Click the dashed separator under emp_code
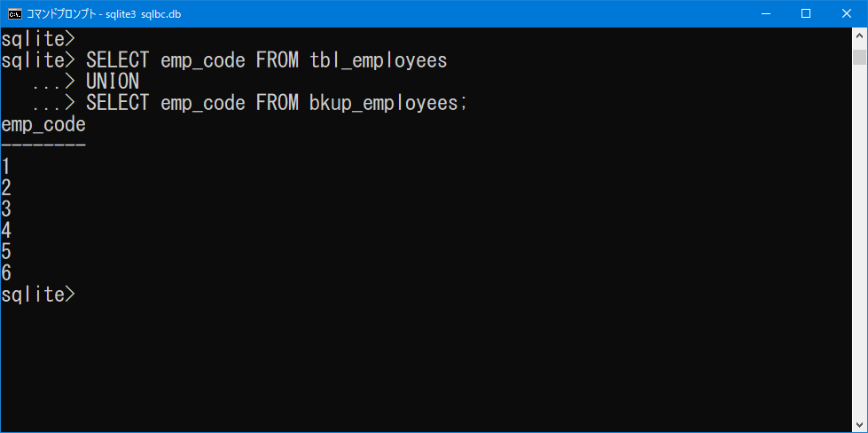Image resolution: width=868 pixels, height=433 pixels. (x=43, y=145)
